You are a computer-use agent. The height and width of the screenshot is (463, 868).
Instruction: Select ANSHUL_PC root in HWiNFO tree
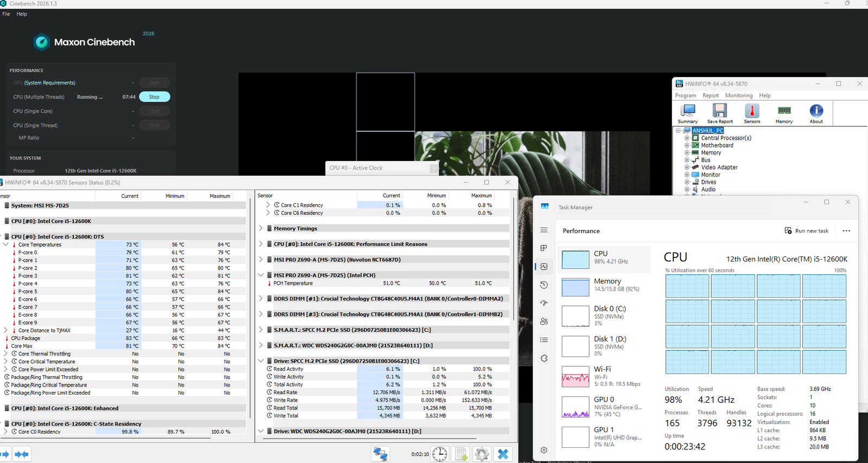click(707, 131)
